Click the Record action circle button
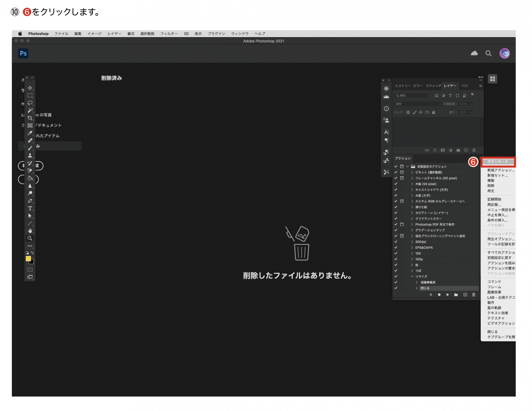 click(439, 295)
